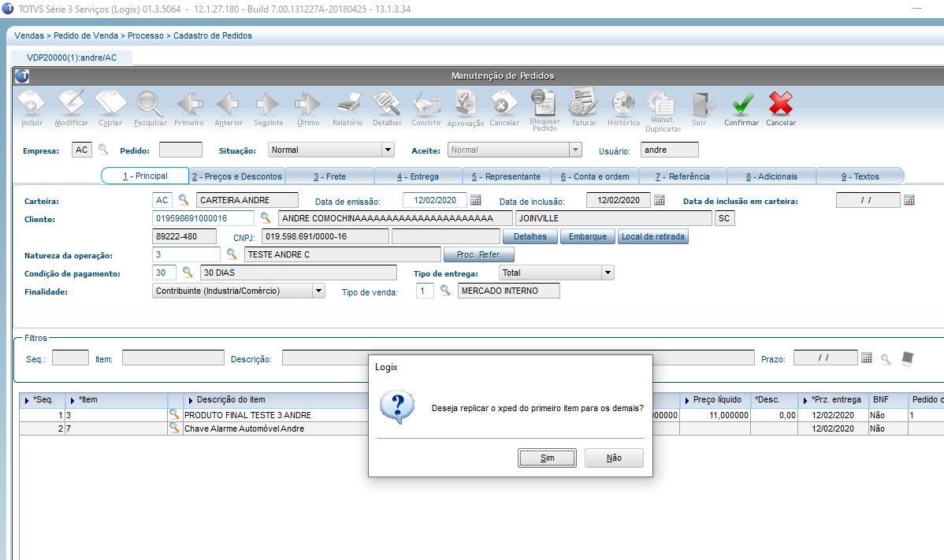This screenshot has width=944, height=560.
Task: Select the VDP20000(1):andre/AC window tab
Action: click(x=72, y=57)
